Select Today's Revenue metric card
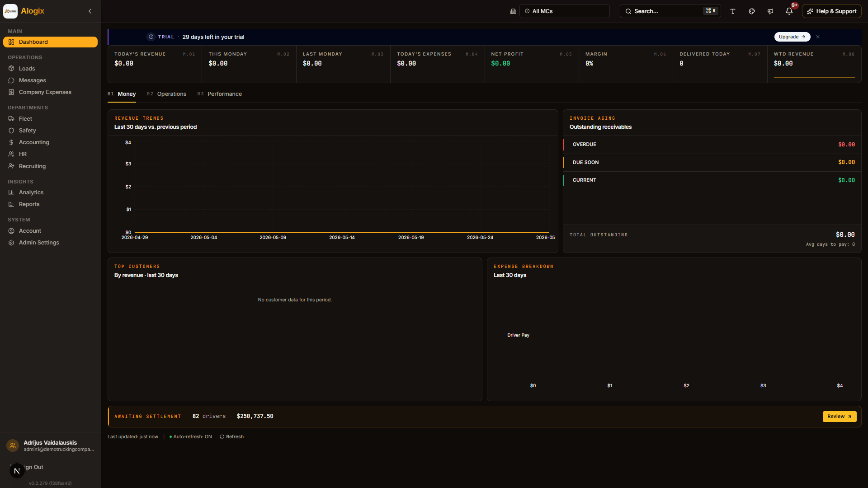 click(x=155, y=64)
